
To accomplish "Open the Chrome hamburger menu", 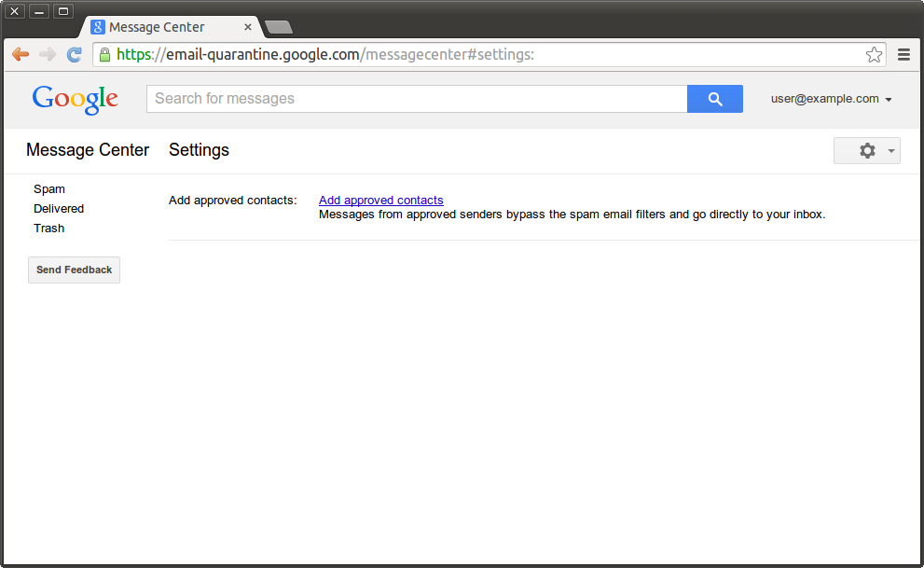I will tap(904, 55).
